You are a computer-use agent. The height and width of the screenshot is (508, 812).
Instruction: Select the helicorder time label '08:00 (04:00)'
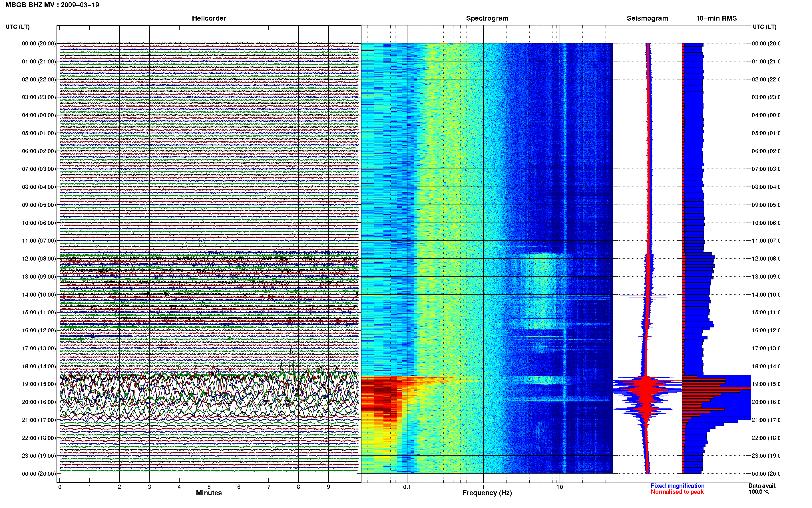[x=39, y=187]
